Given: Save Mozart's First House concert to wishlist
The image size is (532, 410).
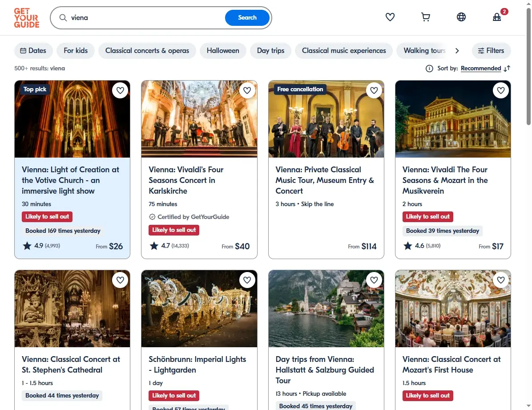Looking at the screenshot, I should [501, 280].
